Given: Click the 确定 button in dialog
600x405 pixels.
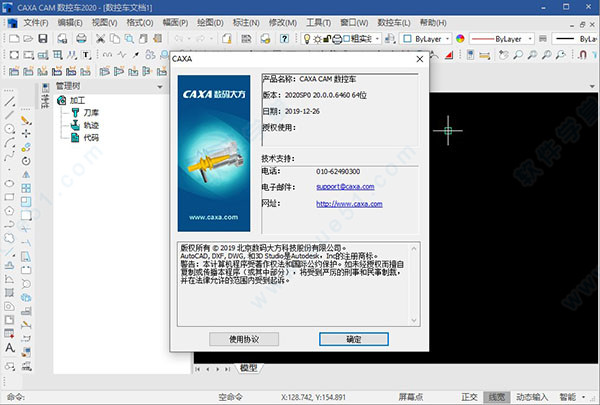Looking at the screenshot, I should click(353, 339).
